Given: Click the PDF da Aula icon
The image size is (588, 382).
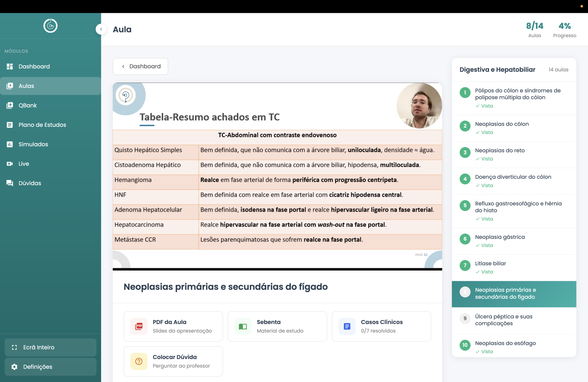Looking at the screenshot, I should (139, 326).
